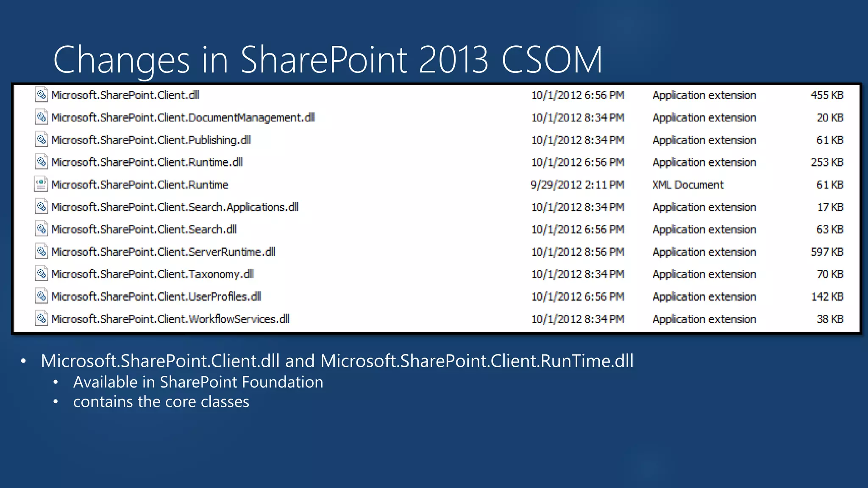This screenshot has height=488, width=868.
Task: Select file name Microsoft.SharePoint.Client.Runtime.dll
Action: (147, 162)
